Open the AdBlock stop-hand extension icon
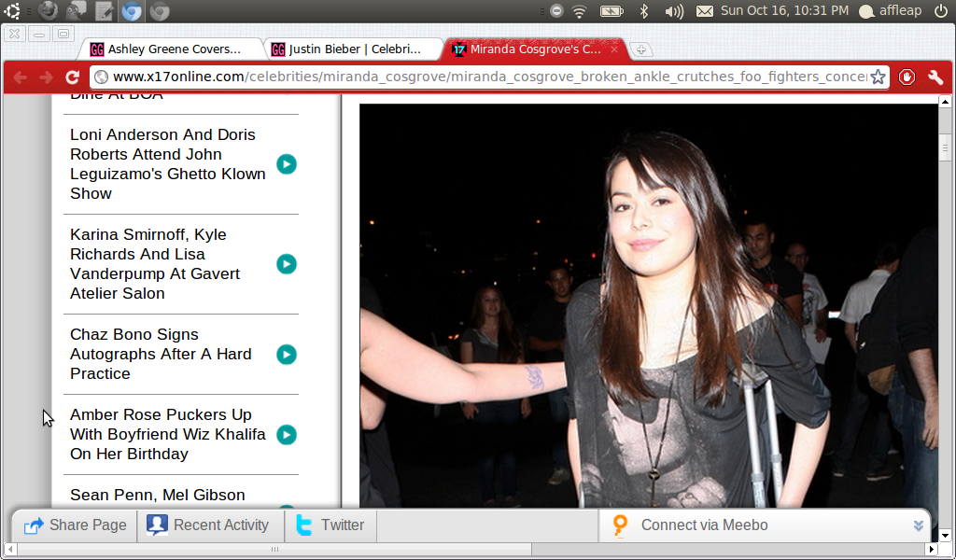The height and width of the screenshot is (560, 956). pyautogui.click(x=907, y=77)
